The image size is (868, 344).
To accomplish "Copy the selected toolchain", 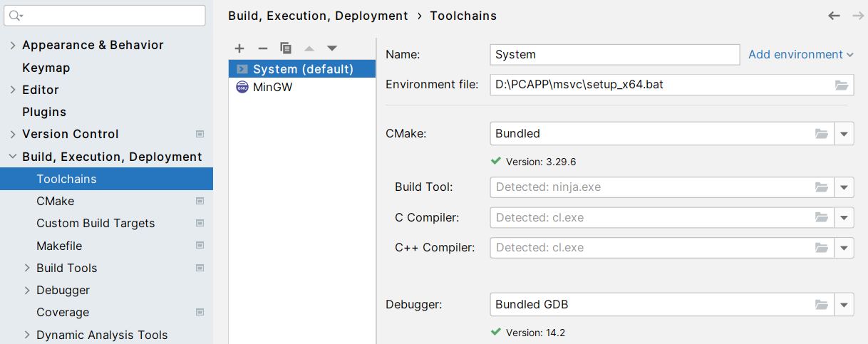I will click(286, 48).
